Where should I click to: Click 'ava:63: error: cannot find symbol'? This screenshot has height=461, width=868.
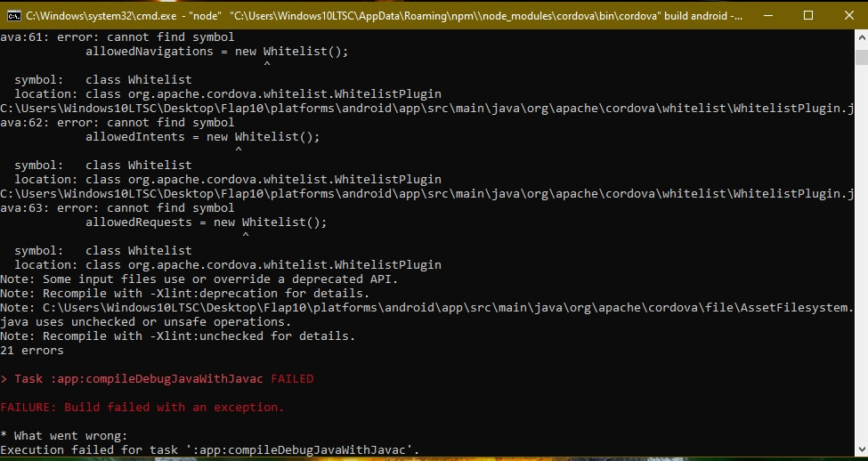click(118, 208)
